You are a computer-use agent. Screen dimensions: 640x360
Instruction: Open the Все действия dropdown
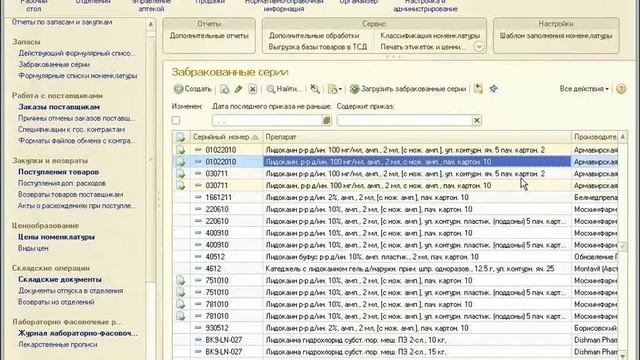tap(584, 89)
